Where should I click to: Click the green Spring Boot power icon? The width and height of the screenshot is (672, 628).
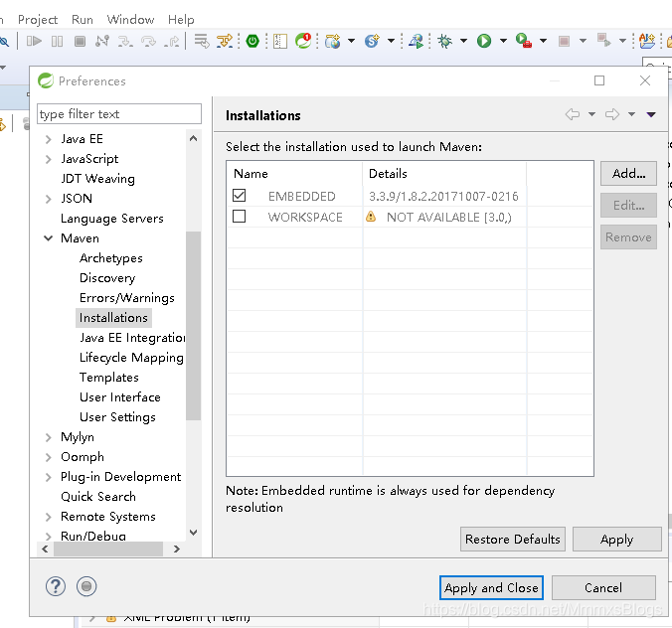[x=252, y=41]
